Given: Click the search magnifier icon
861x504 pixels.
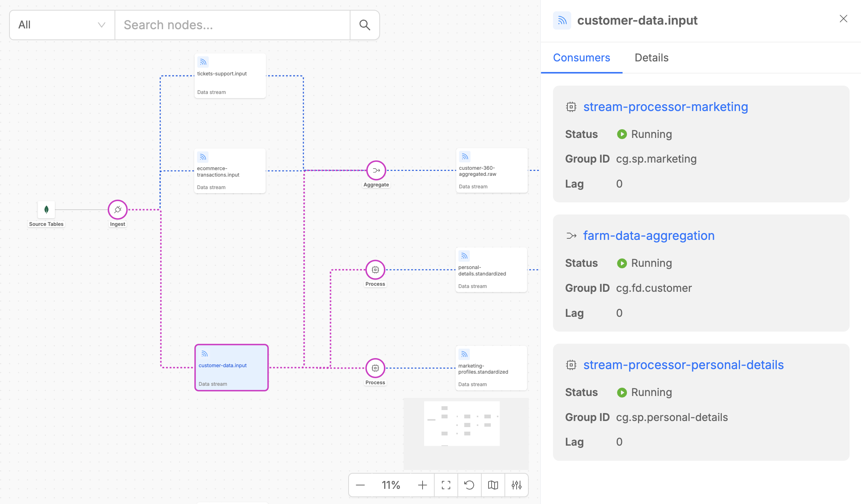Looking at the screenshot, I should coord(365,25).
